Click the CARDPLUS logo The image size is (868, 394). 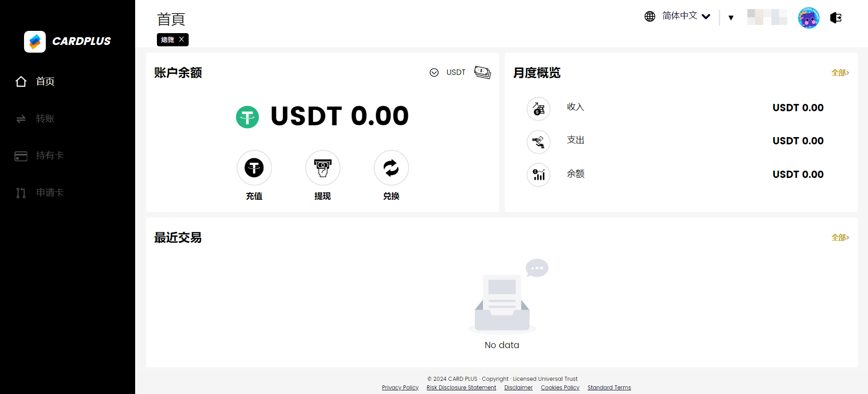pyautogui.click(x=68, y=41)
